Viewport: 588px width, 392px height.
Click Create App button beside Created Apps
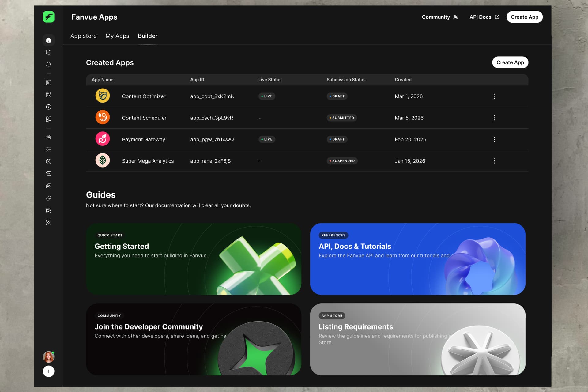(510, 62)
